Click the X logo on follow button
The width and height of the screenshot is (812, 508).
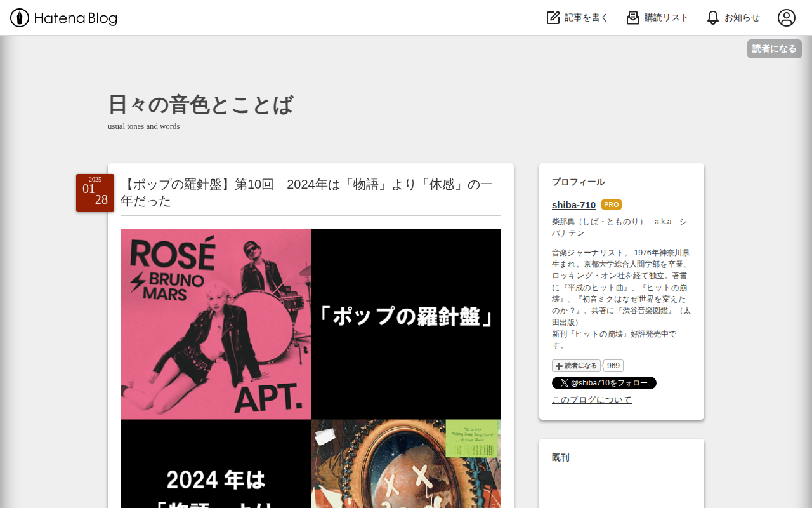click(564, 383)
